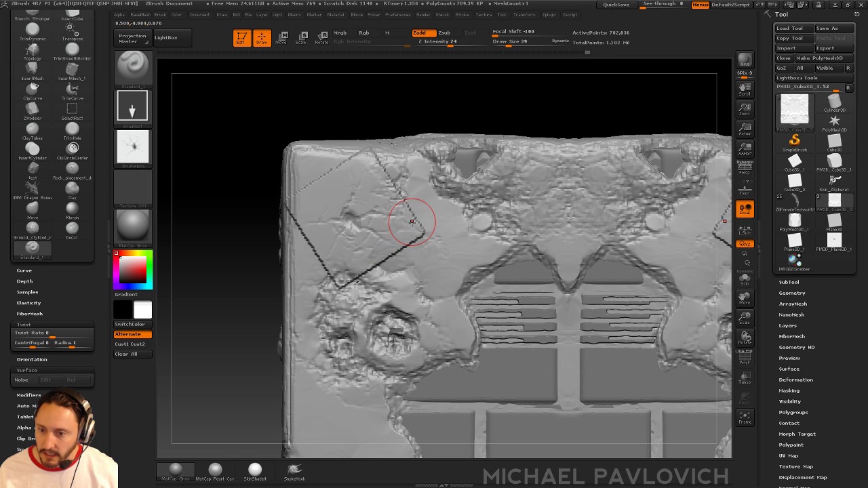Activate Edit mode button
This screenshot has height=488, width=868.
pos(241,38)
